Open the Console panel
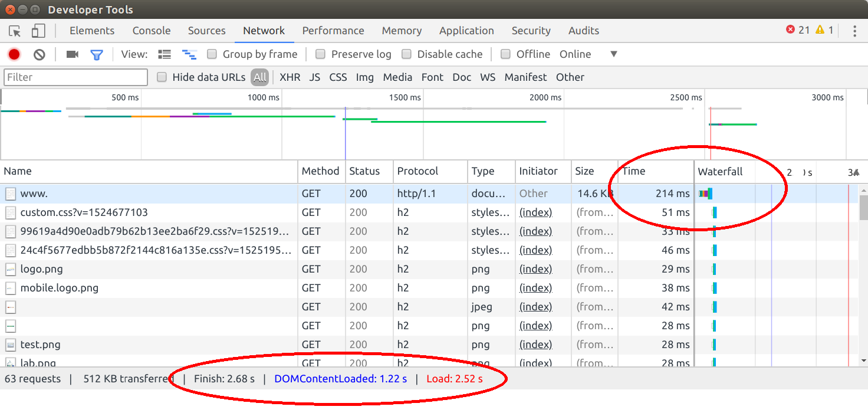Viewport: 868px width, 413px height. [x=151, y=30]
